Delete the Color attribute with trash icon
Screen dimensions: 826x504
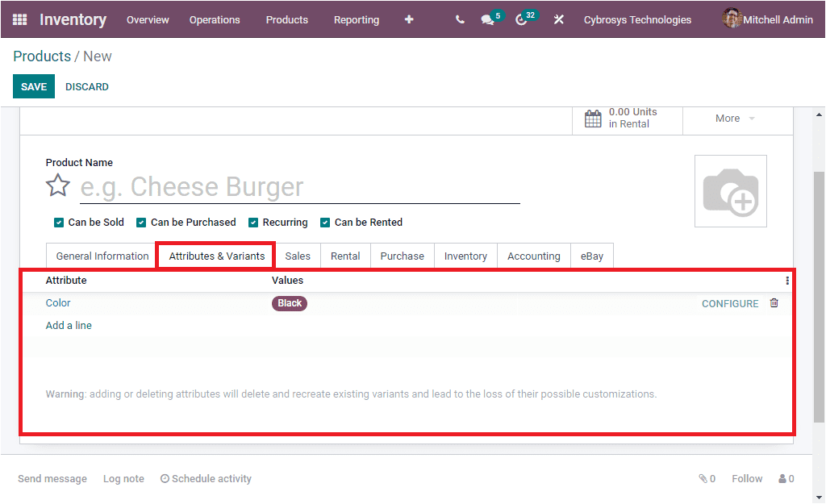(x=774, y=303)
